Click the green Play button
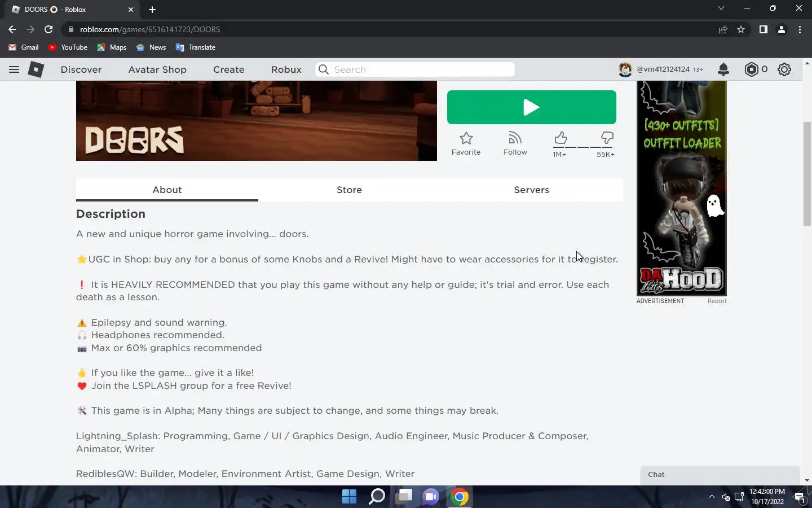This screenshot has width=812, height=508. (x=531, y=107)
